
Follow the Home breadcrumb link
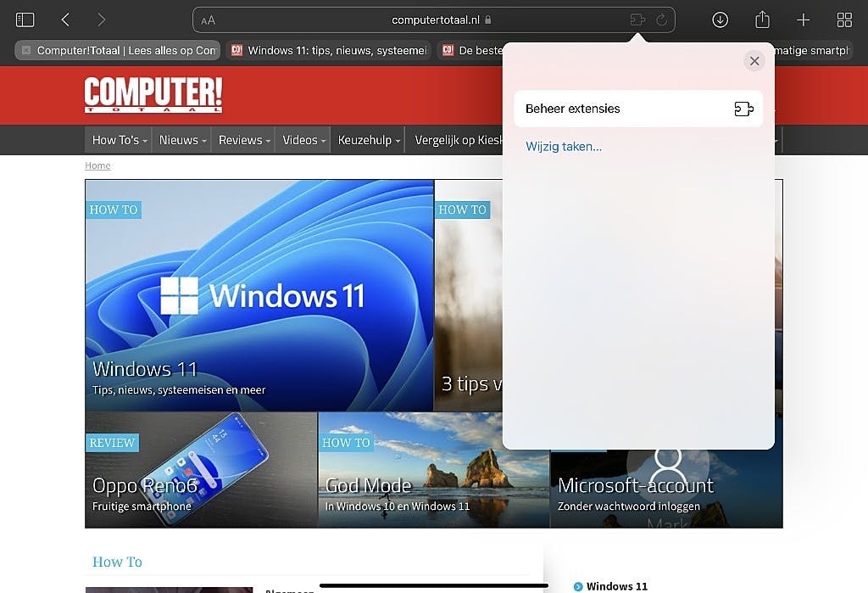[97, 165]
